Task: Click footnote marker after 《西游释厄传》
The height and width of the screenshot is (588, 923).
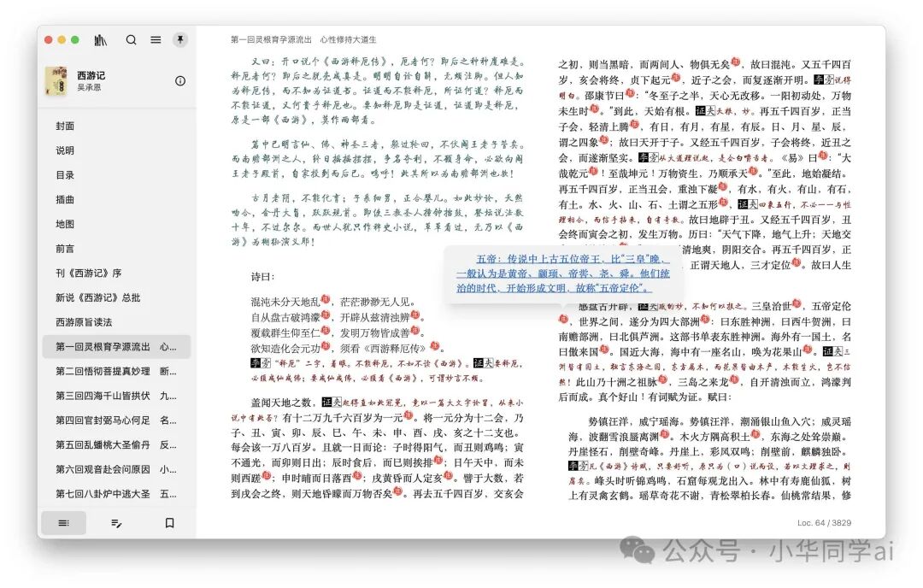Action: pos(434,345)
